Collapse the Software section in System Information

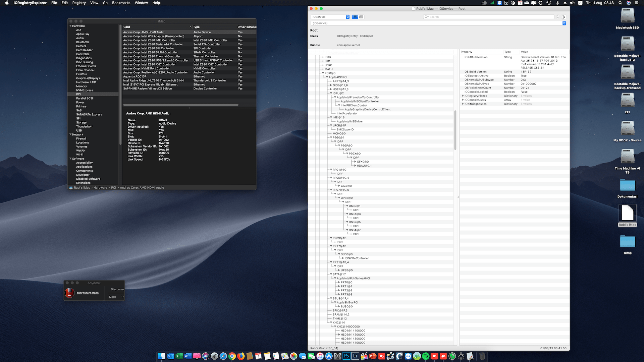(x=70, y=159)
